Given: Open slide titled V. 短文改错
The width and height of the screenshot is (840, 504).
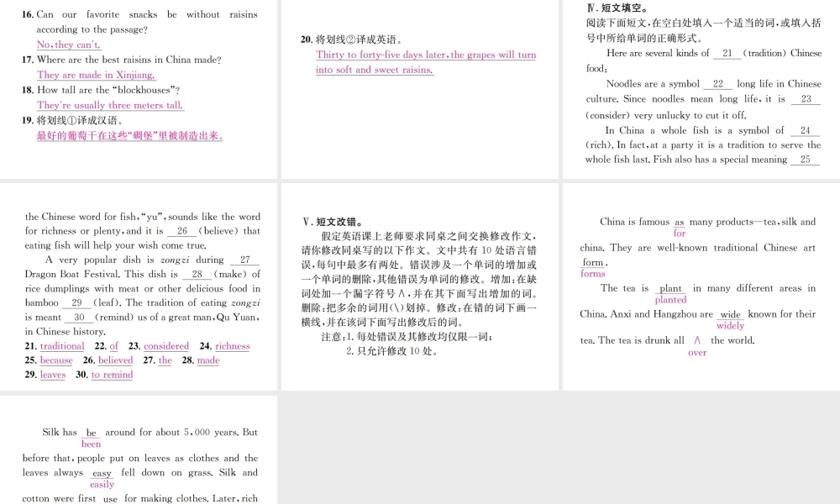Looking at the screenshot, I should 419,286.
